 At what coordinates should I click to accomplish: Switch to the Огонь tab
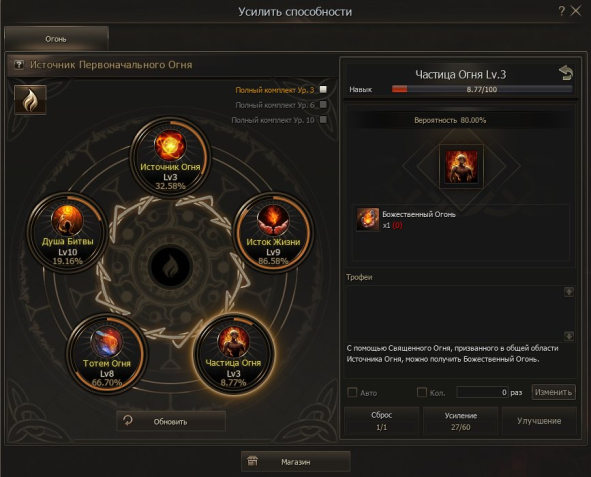(x=56, y=39)
